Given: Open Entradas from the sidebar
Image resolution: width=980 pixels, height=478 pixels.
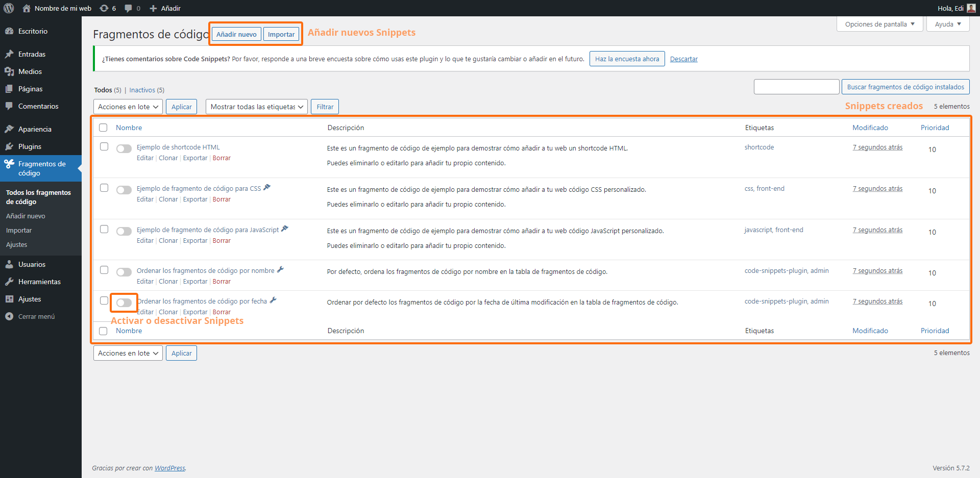Looking at the screenshot, I should [x=31, y=54].
